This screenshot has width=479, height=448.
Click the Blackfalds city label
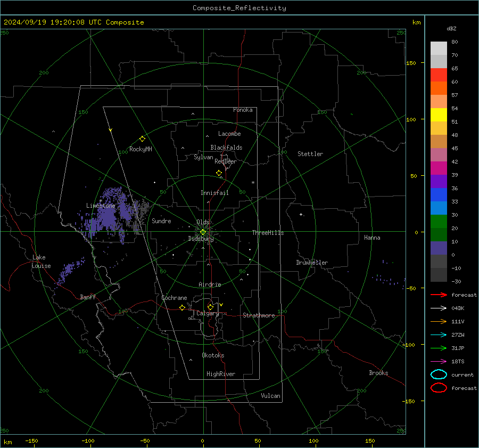coord(226,148)
